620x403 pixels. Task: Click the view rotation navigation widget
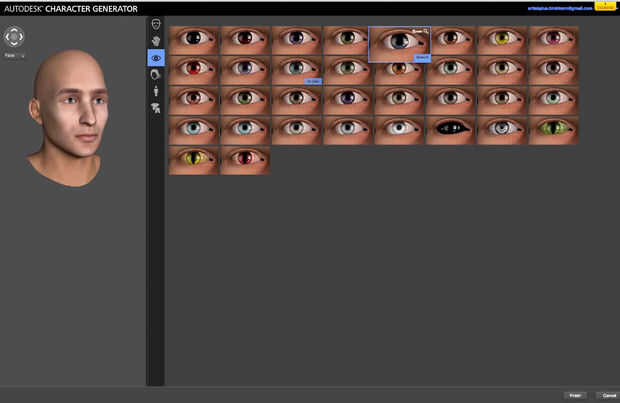[14, 36]
